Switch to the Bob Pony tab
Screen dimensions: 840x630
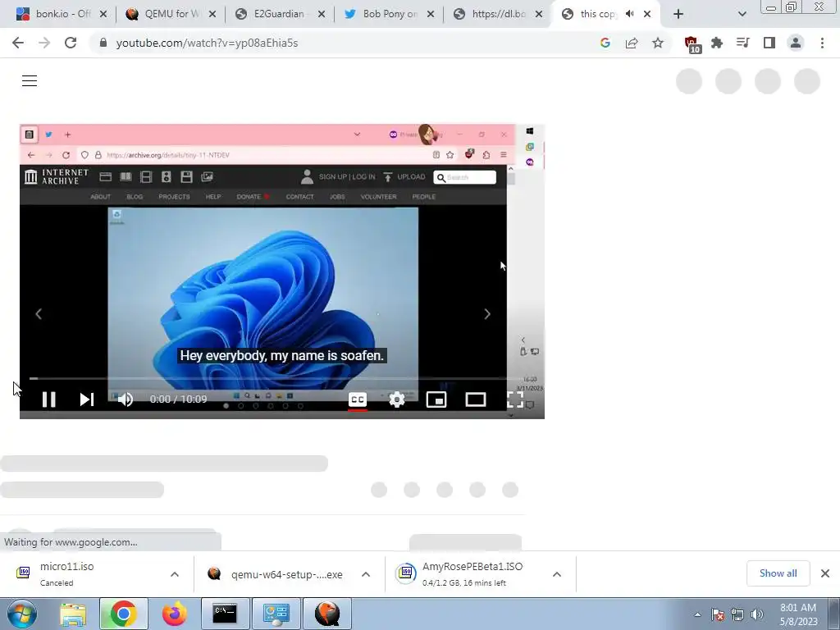click(x=390, y=14)
